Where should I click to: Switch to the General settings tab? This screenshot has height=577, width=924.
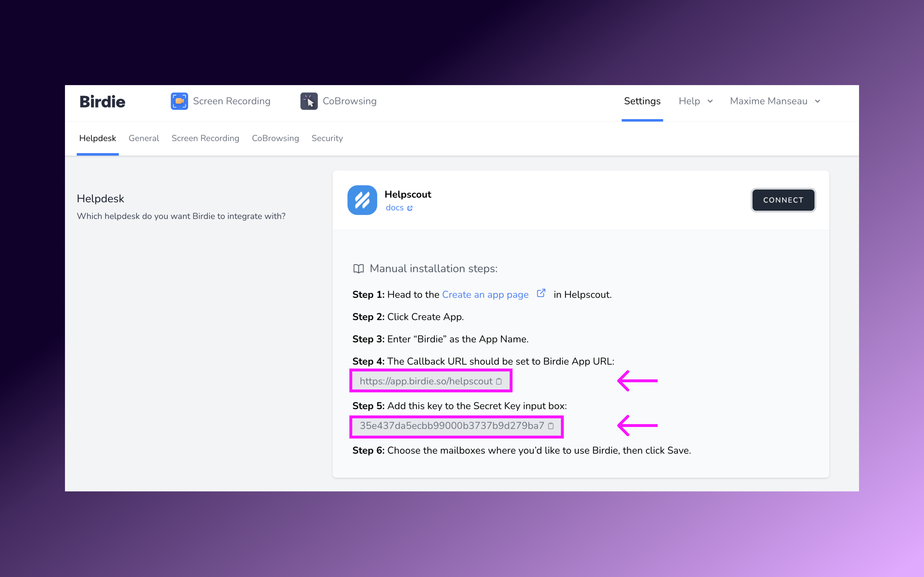tap(144, 138)
